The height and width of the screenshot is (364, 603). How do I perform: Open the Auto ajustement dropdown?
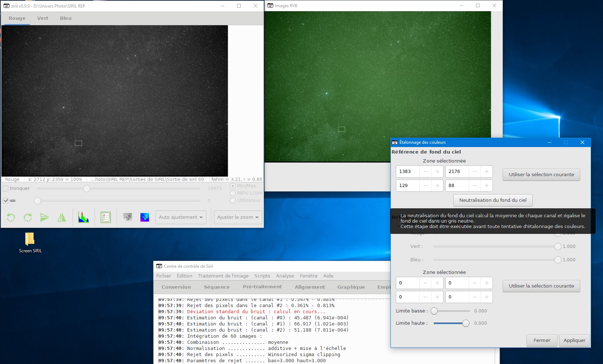click(x=181, y=217)
